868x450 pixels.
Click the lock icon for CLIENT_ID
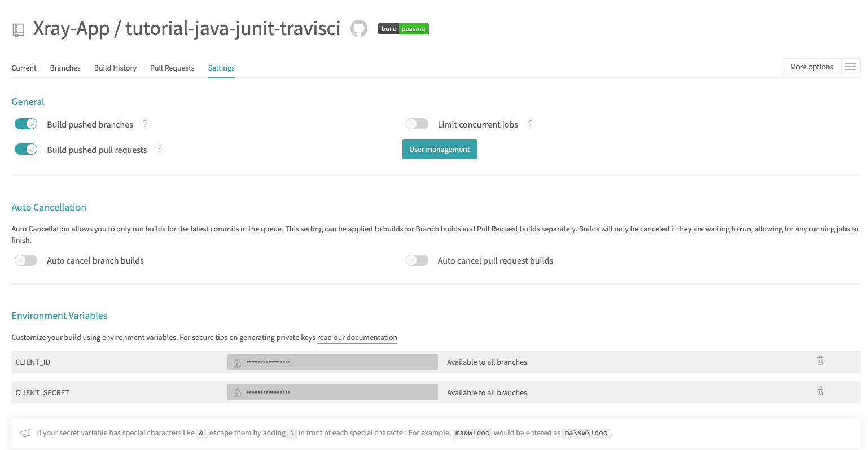tap(237, 362)
